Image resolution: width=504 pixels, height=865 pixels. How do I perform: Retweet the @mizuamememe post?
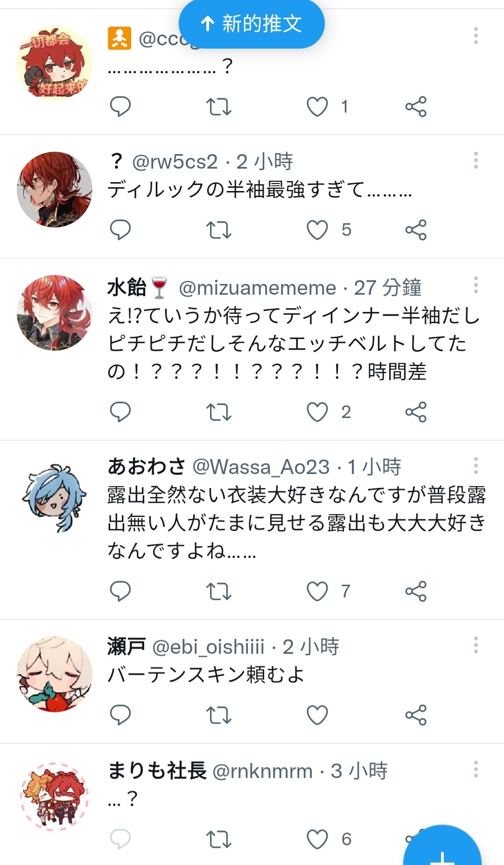219,412
